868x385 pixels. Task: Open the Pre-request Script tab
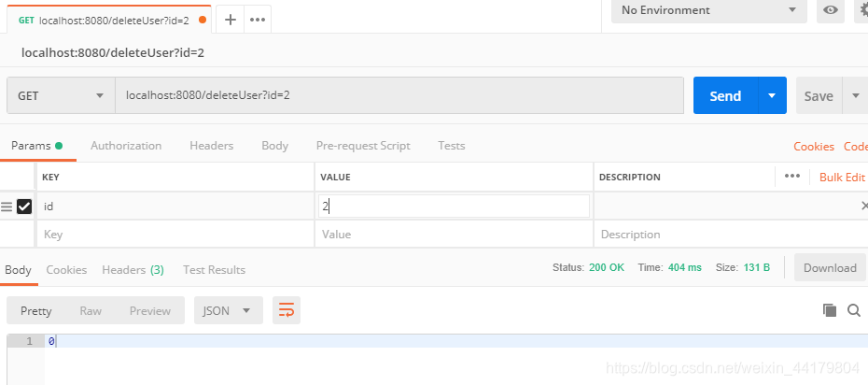coord(363,146)
